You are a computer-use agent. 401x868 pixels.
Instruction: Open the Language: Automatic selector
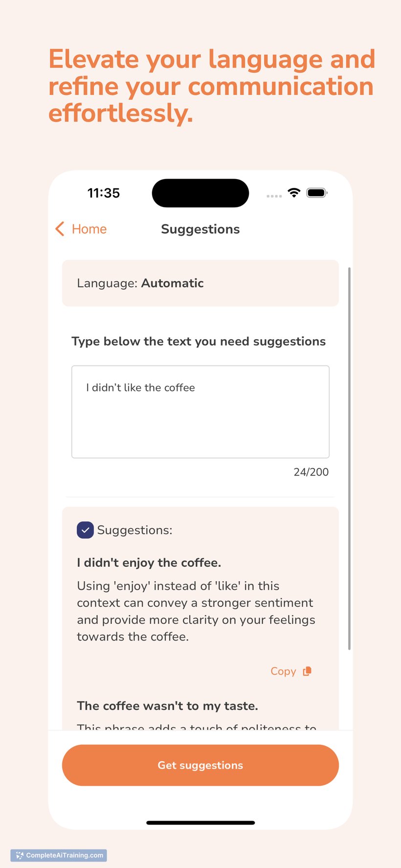pyautogui.click(x=200, y=283)
